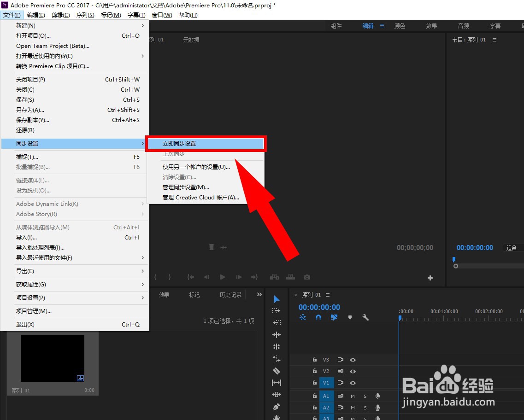The height and width of the screenshot is (420, 524).
Task: Choose 立即同步设置 from submenu
Action: pos(206,144)
